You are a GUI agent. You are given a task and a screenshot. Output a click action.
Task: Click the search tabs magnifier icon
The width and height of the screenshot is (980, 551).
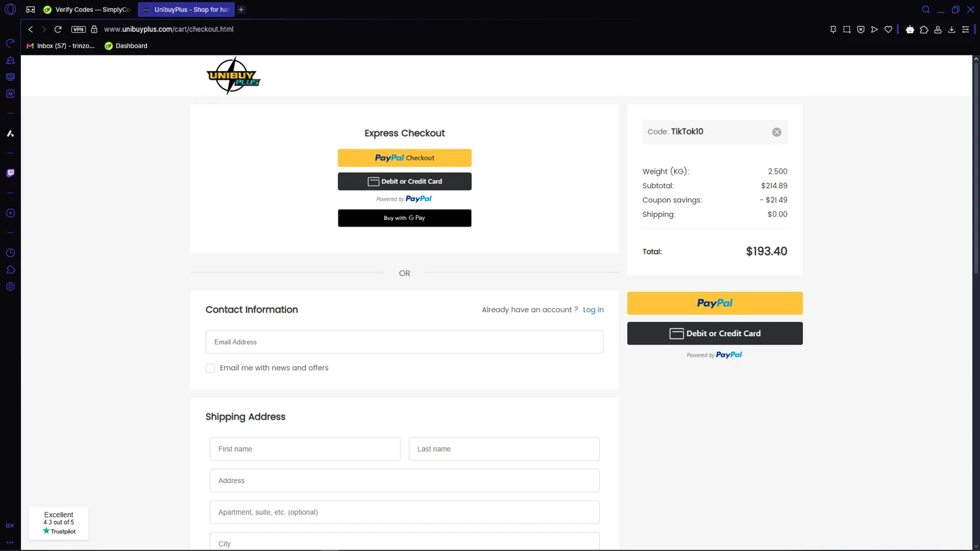pos(926,10)
